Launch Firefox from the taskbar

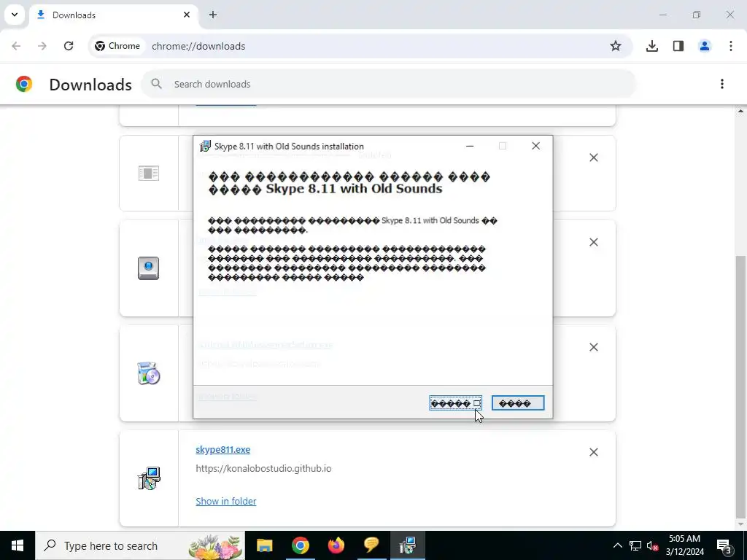336,545
